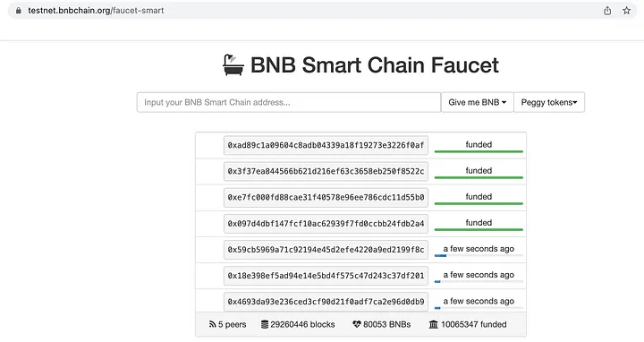Click the bathtub faucet logo icon
Screen dimensions: 644x342
tap(233, 65)
